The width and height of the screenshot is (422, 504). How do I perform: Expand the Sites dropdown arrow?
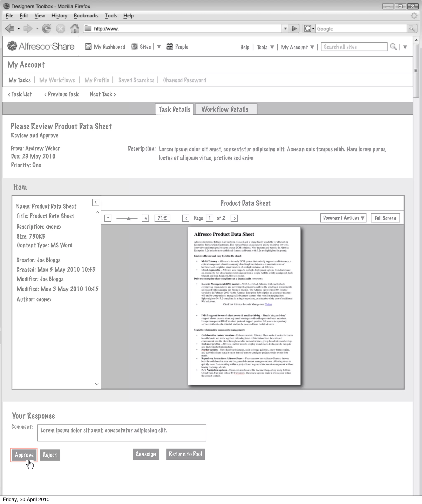point(159,47)
